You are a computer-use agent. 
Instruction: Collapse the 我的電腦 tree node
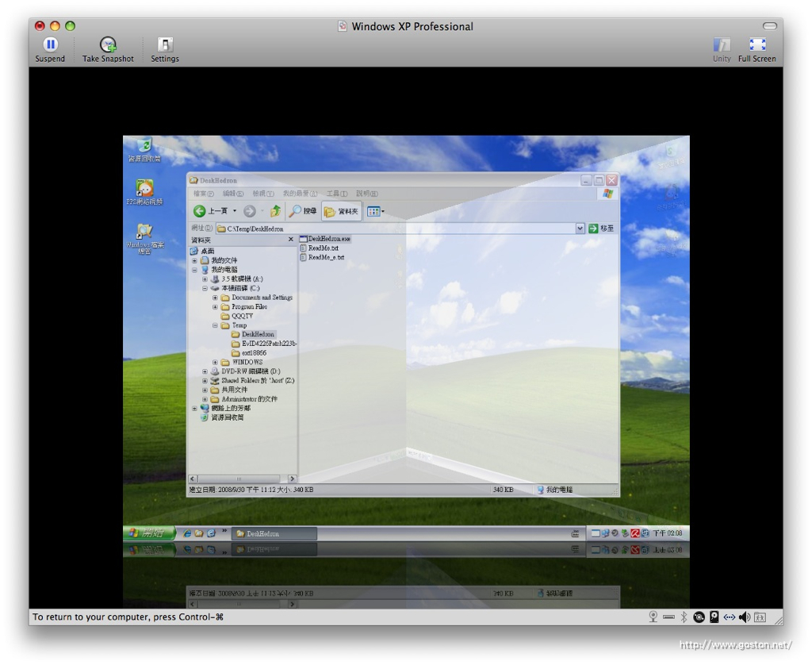tap(195, 270)
